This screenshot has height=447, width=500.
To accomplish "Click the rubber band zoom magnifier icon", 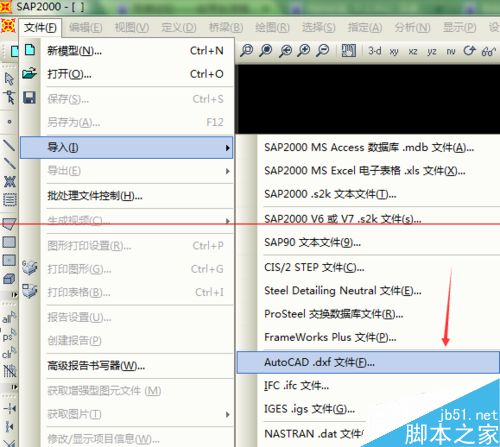I will pos(247,51).
